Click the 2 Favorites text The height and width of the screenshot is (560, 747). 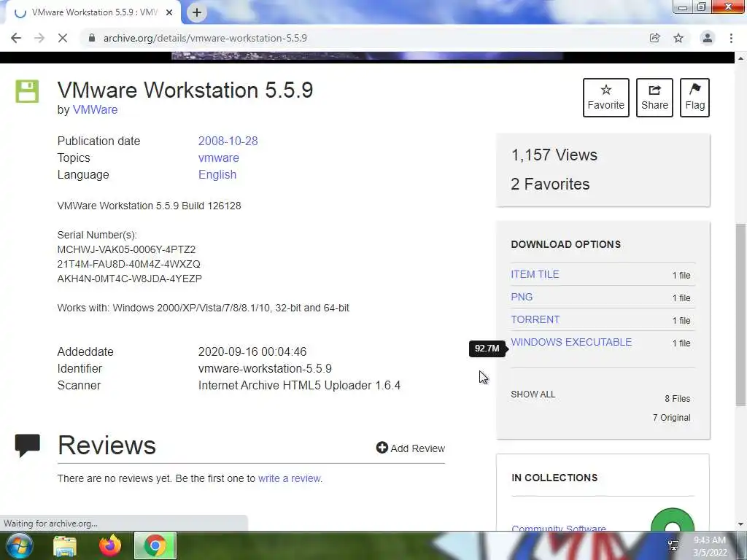tap(550, 184)
